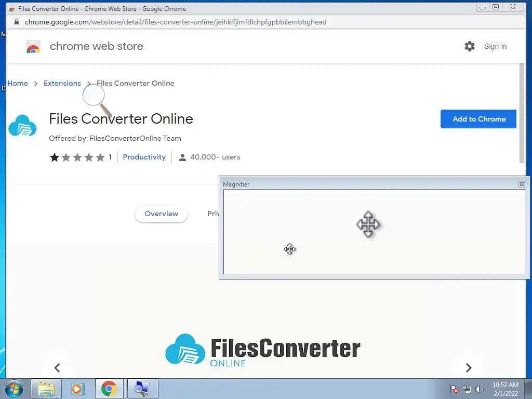Click Sign in link
Screen dimensions: 532x399
click(495, 46)
